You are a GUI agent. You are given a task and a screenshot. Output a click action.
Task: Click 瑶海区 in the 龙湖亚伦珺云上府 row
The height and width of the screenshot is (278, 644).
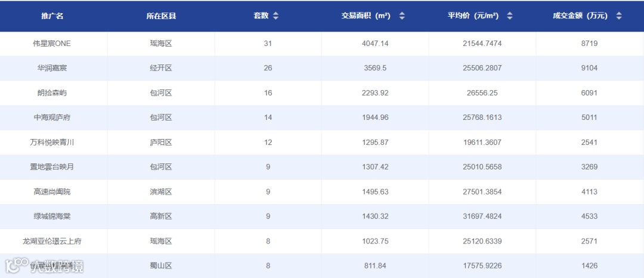pyautogui.click(x=161, y=241)
